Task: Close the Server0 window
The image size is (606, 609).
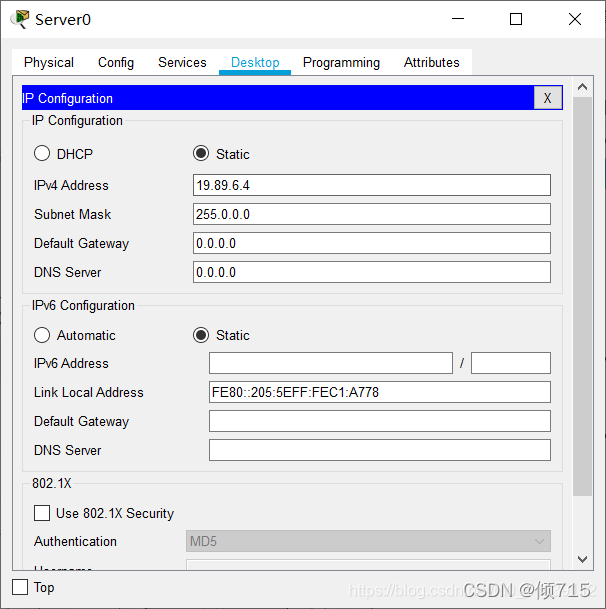Action: click(x=575, y=19)
